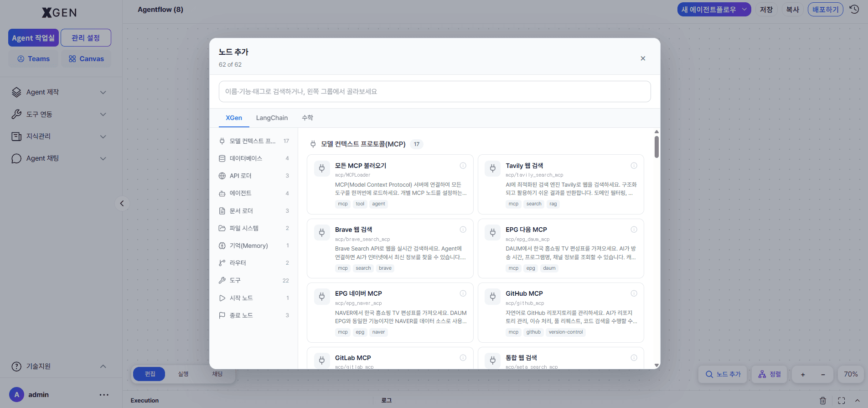Select 모델 컨텍스트 프로토콜 category
The image size is (868, 408).
click(254, 141)
